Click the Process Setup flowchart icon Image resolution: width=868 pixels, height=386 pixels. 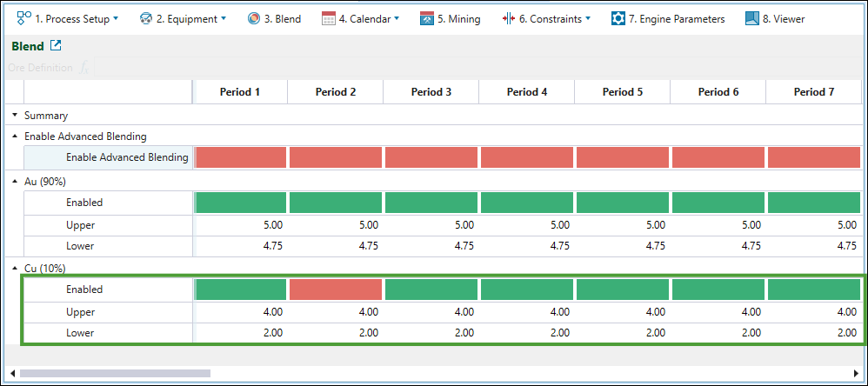24,18
